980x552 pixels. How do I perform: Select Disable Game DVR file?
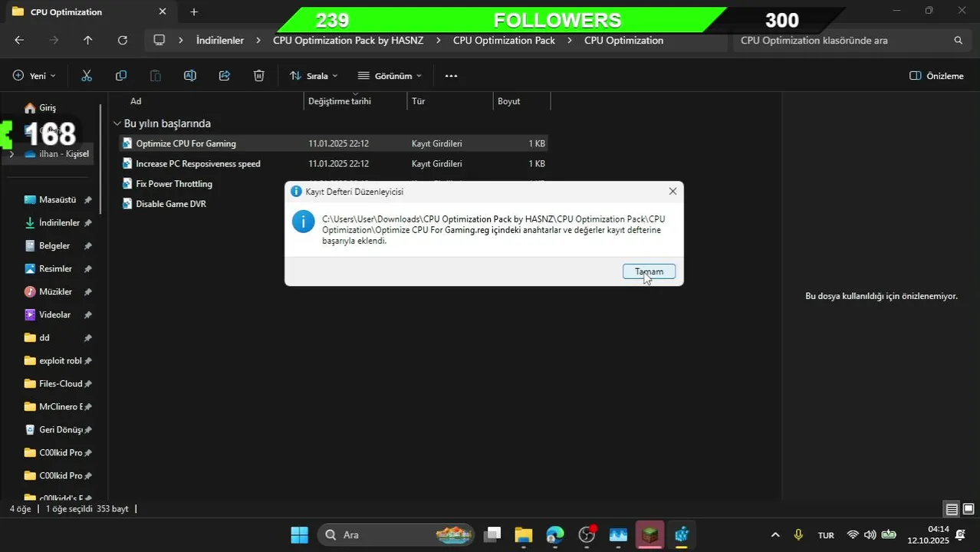171,204
